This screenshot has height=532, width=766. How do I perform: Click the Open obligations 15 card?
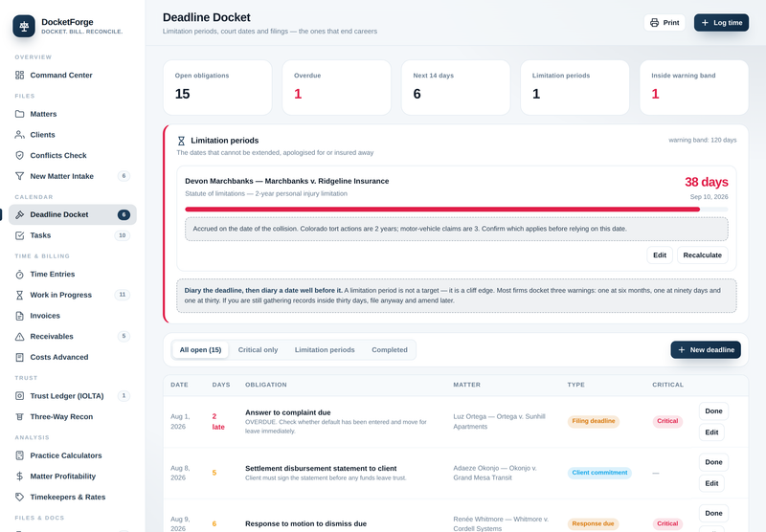pos(217,88)
